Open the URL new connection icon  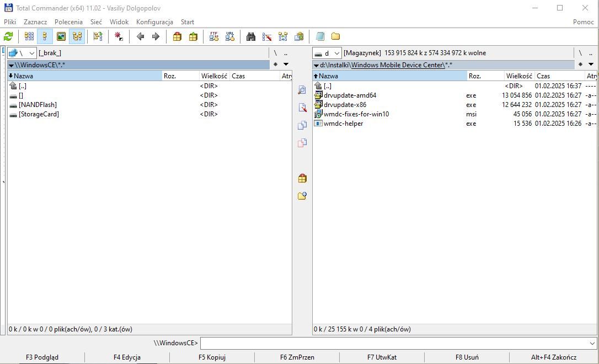(230, 36)
